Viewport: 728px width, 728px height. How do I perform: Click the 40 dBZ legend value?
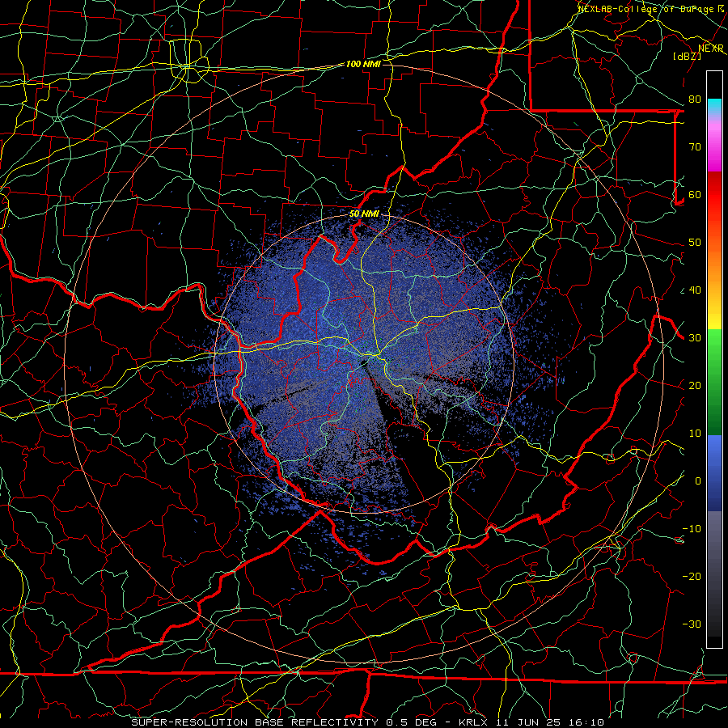(x=695, y=290)
